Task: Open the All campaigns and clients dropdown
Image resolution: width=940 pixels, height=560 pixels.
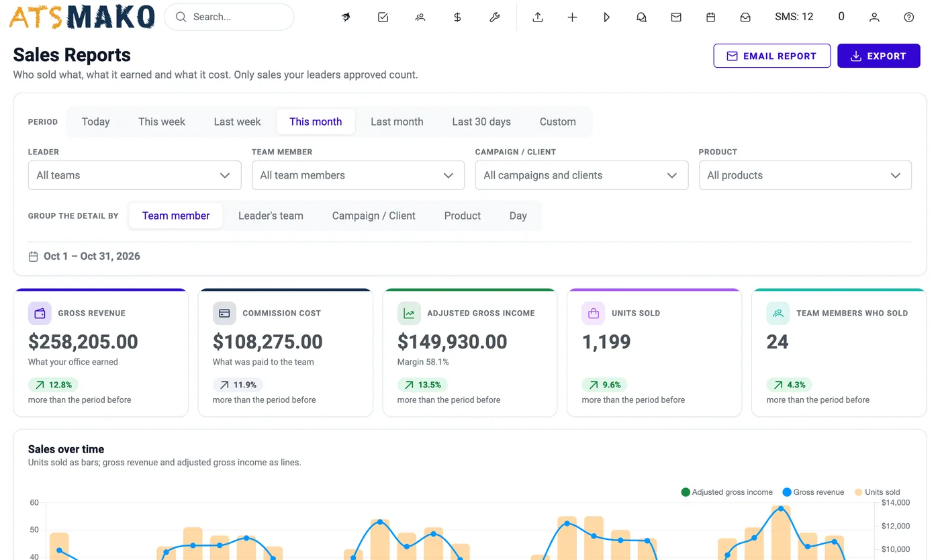Action: [581, 175]
